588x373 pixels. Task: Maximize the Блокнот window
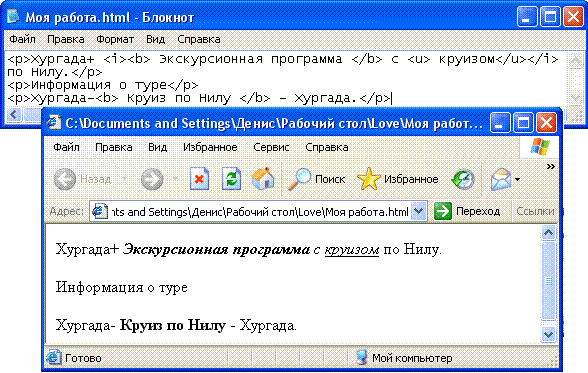click(x=550, y=17)
